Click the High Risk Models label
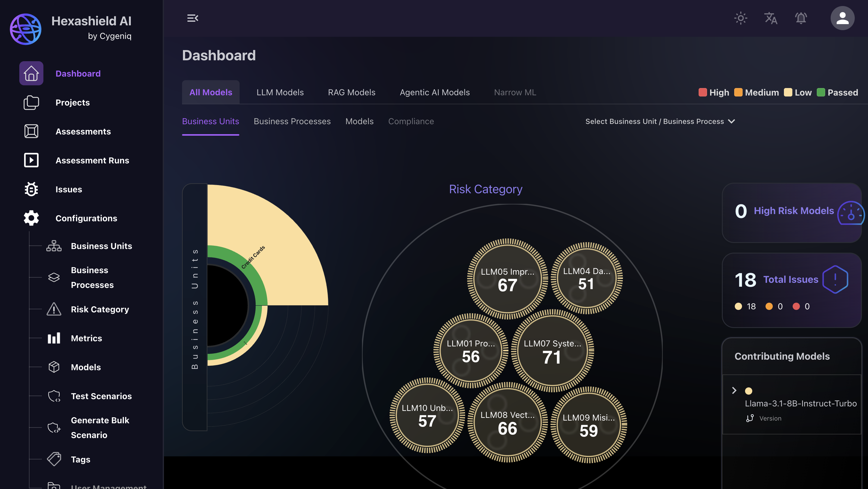 (794, 211)
